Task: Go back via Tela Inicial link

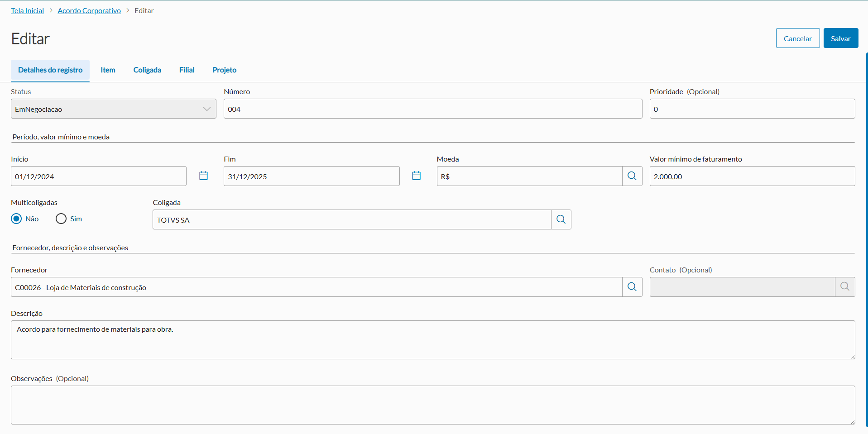Action: click(28, 11)
